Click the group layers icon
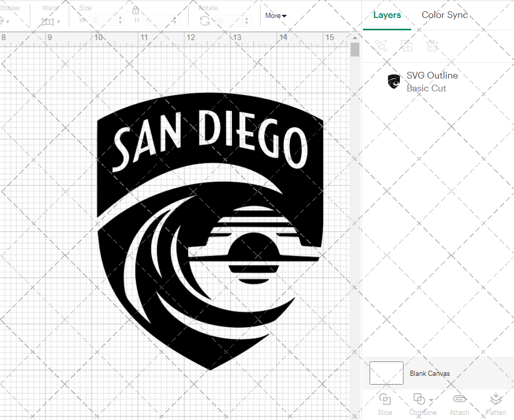 pos(381,46)
